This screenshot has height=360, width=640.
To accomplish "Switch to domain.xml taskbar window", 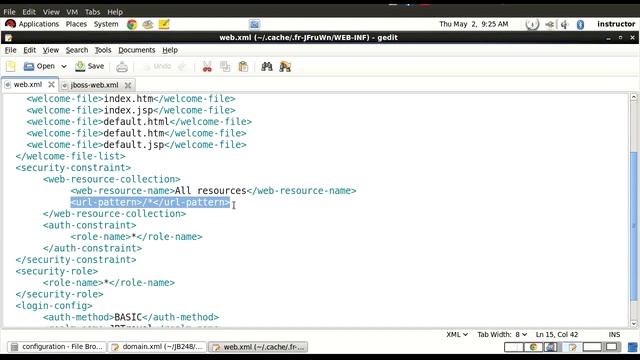I will 157,347.
